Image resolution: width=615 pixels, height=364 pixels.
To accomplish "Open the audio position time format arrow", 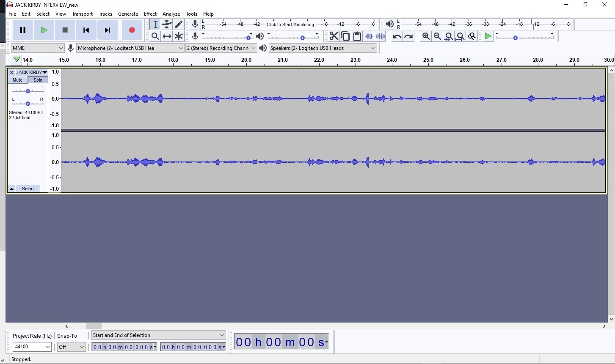I will pyautogui.click(x=326, y=342).
